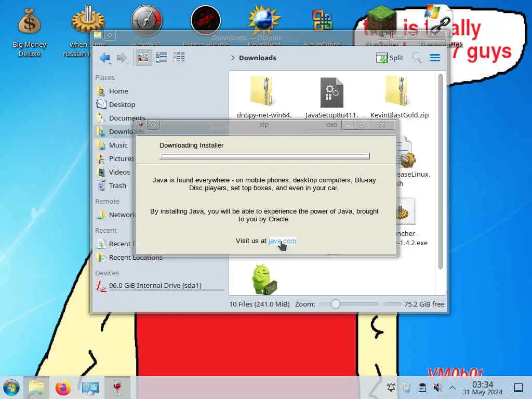Switch Dolphin to Icons view mode
The width and height of the screenshot is (532, 399).
(143, 57)
